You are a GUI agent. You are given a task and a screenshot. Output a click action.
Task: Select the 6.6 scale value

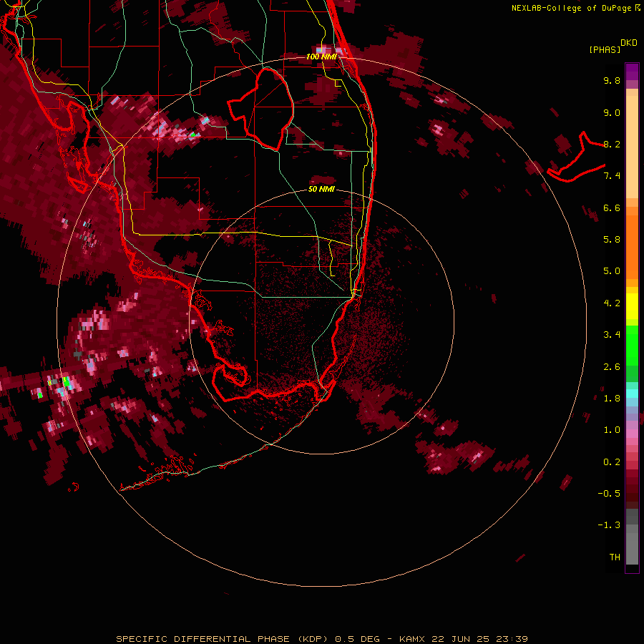pos(612,208)
